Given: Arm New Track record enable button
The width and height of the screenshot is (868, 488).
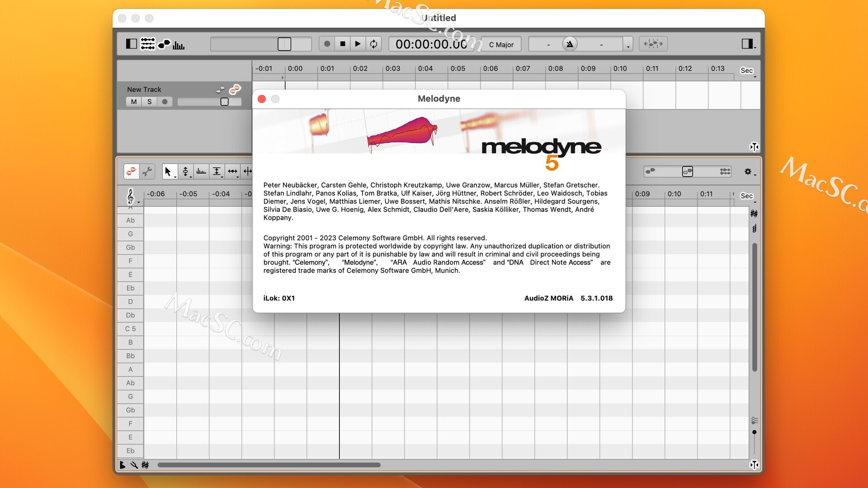Looking at the screenshot, I should click(x=165, y=102).
